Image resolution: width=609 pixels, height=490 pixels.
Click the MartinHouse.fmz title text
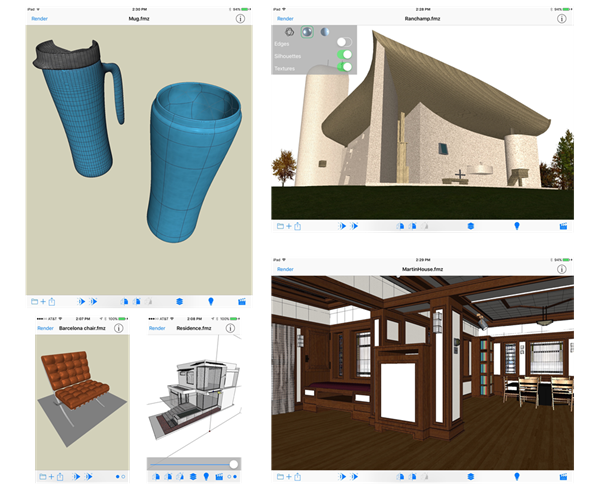(x=422, y=269)
